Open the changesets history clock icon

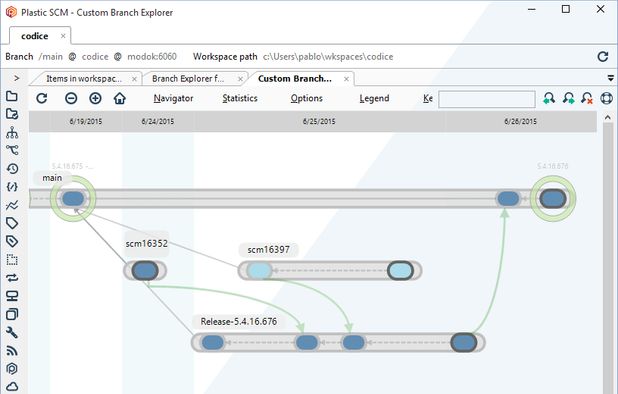[12, 169]
